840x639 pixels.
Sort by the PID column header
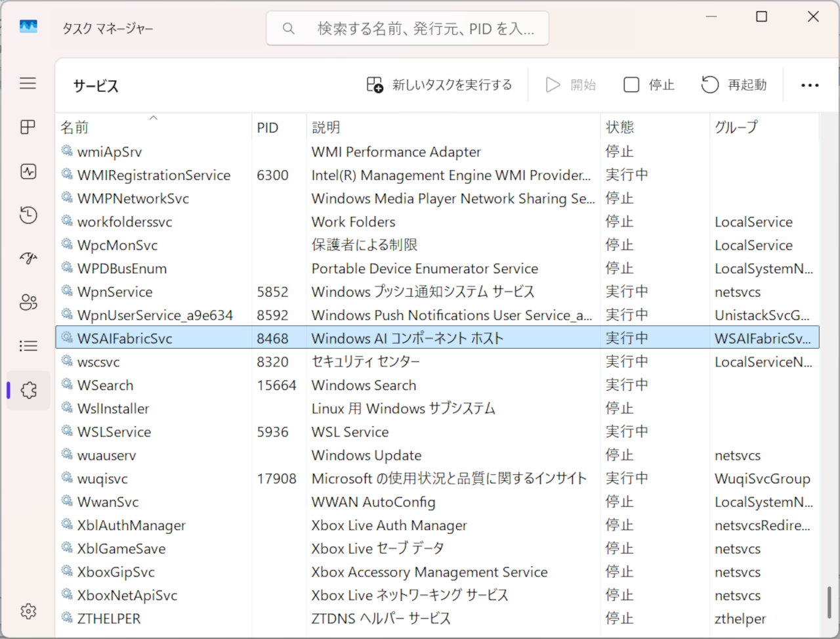pyautogui.click(x=279, y=127)
